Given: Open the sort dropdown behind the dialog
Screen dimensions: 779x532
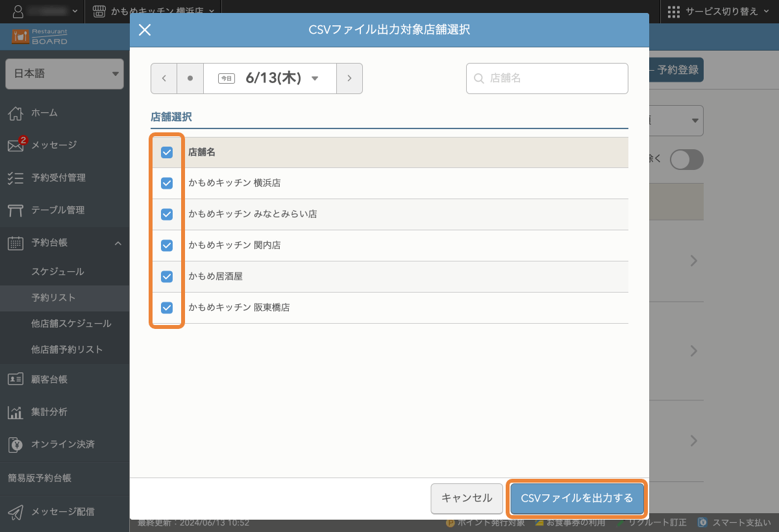Looking at the screenshot, I should coord(676,121).
